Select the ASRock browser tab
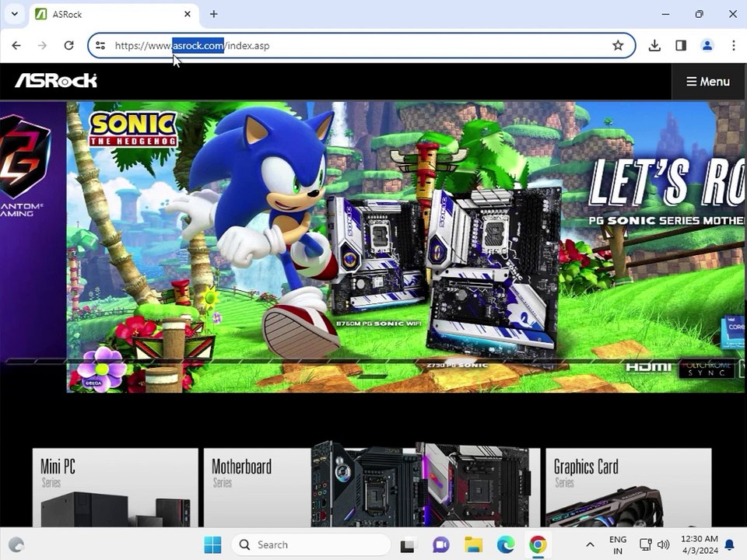747x560 pixels. 114,14
